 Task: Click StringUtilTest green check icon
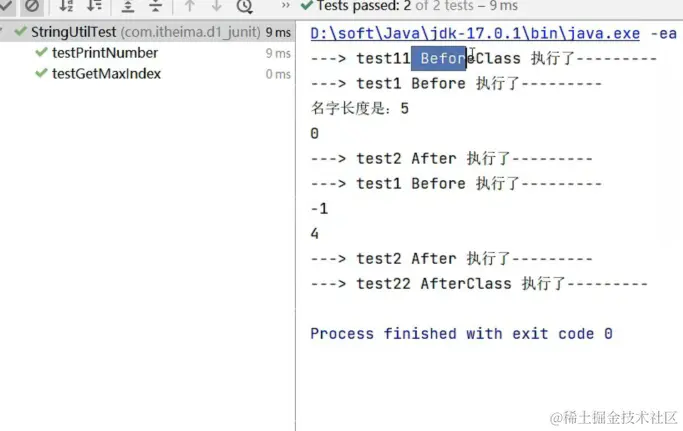(20, 31)
